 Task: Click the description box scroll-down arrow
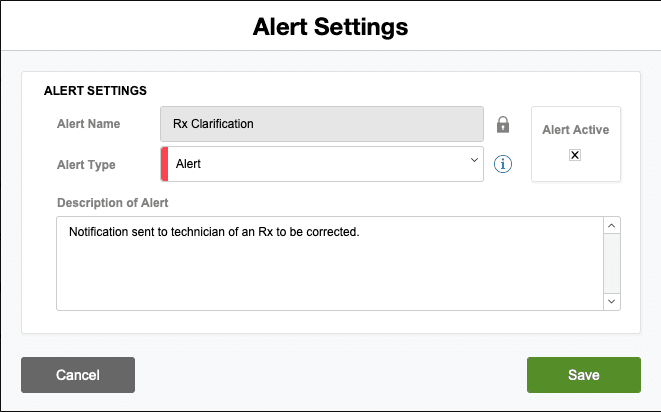pos(612,300)
